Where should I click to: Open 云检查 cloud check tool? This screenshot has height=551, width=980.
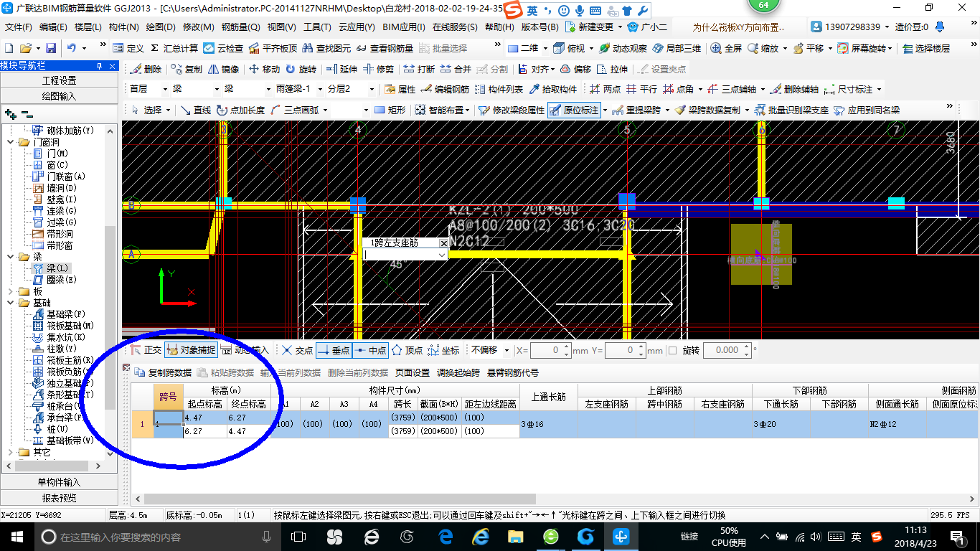[x=223, y=48]
